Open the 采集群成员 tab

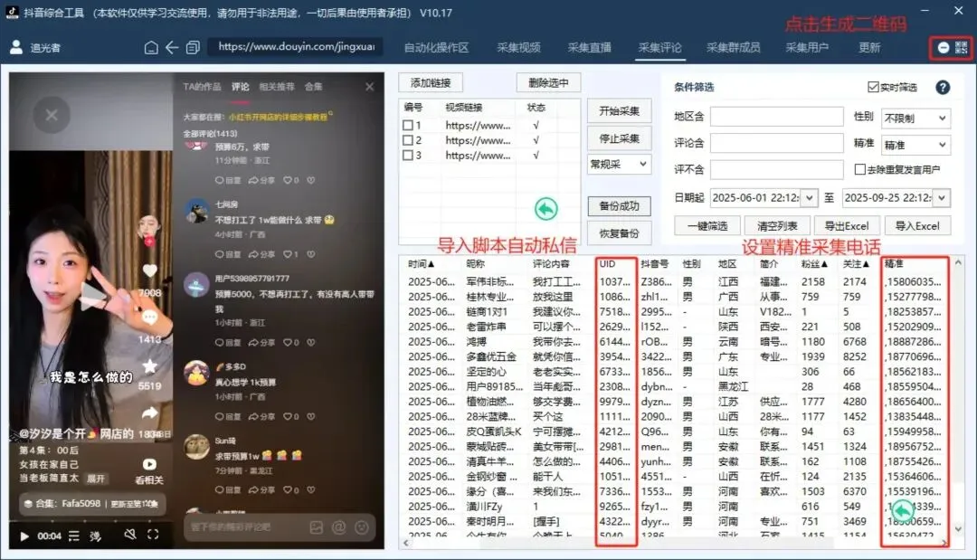pos(733,47)
